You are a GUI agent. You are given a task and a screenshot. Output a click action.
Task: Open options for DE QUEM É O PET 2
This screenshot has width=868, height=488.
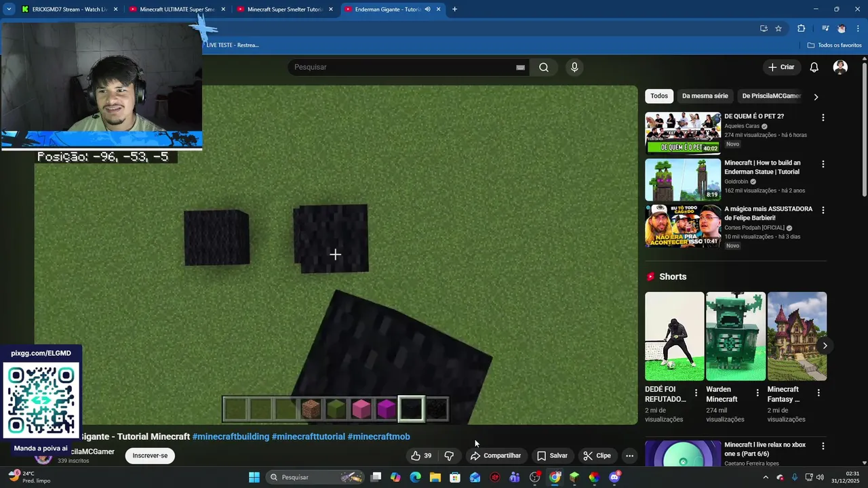click(823, 117)
